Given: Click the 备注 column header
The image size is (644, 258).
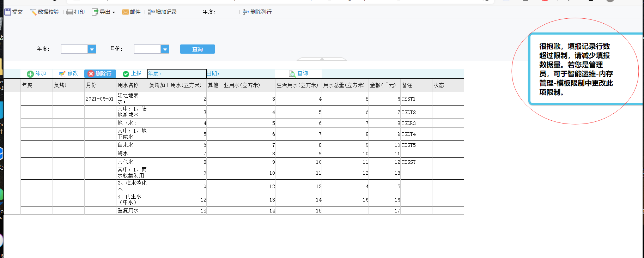Looking at the screenshot, I should [x=416, y=85].
